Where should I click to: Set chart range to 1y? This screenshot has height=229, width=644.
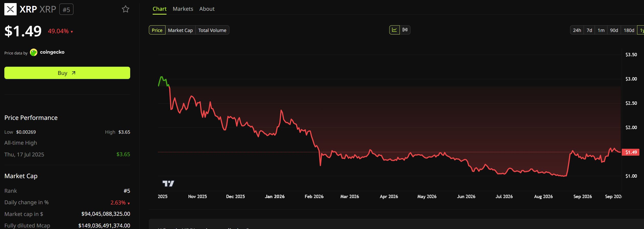tap(641, 30)
